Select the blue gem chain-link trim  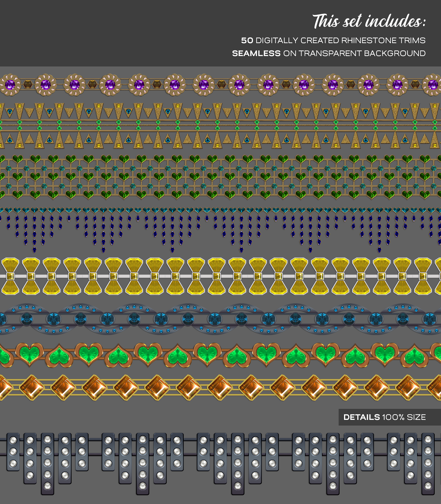220,319
